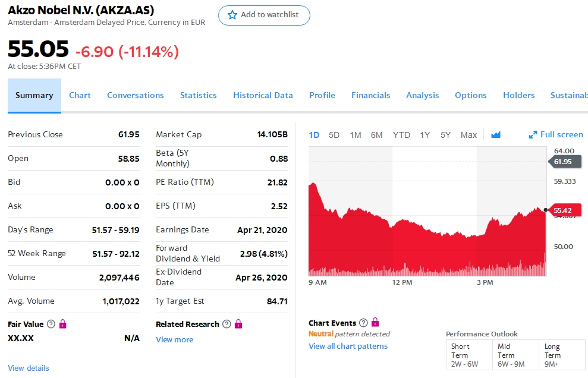Click the Full screen expand arrows icon
The height and width of the screenshot is (378, 588).
tap(533, 135)
